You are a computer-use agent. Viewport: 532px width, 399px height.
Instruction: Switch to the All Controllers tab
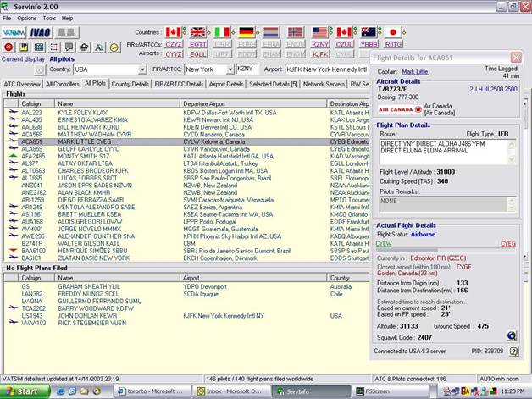(63, 84)
